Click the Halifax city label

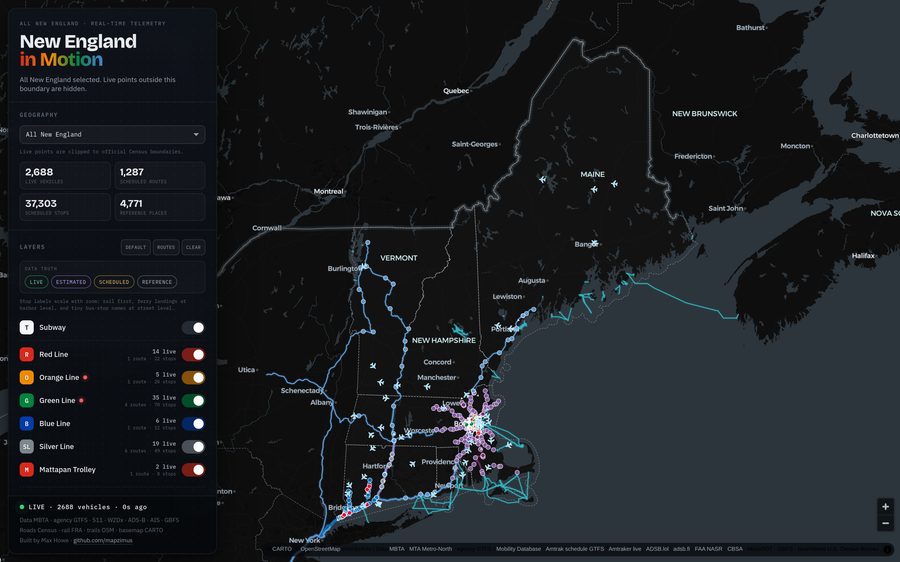pos(863,255)
